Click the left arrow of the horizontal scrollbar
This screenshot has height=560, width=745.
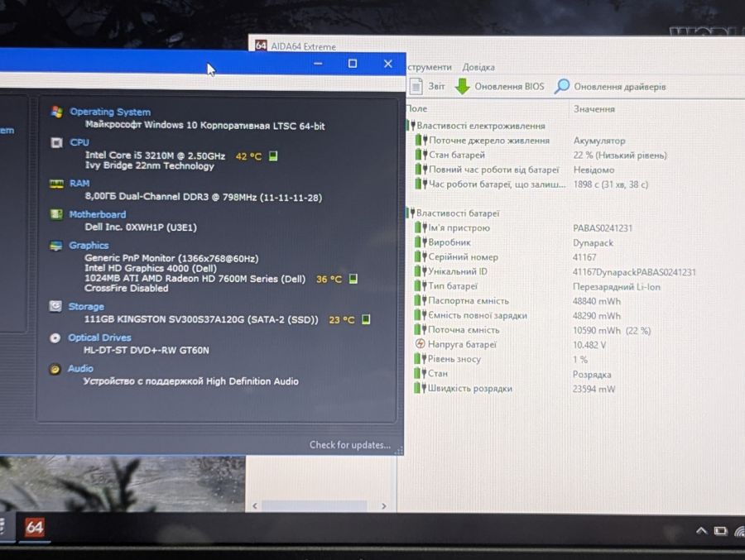[255, 506]
